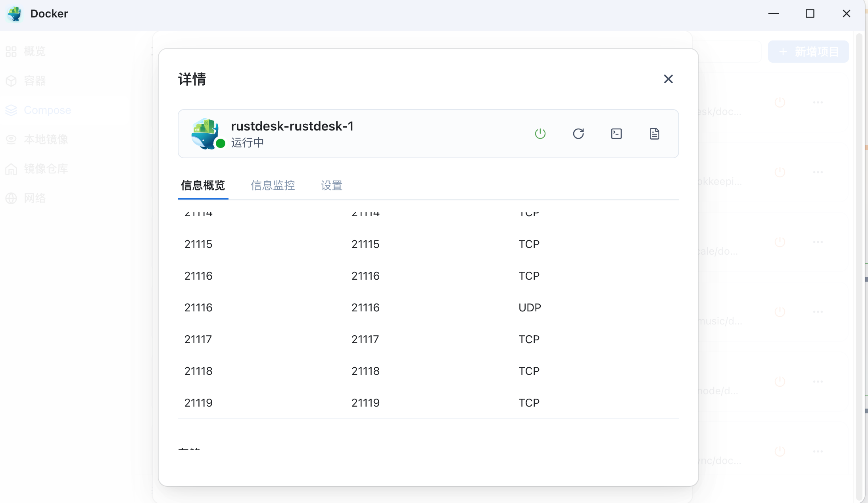Restart the rustdesk-rustdesk-1 container
868x503 pixels.
click(578, 134)
